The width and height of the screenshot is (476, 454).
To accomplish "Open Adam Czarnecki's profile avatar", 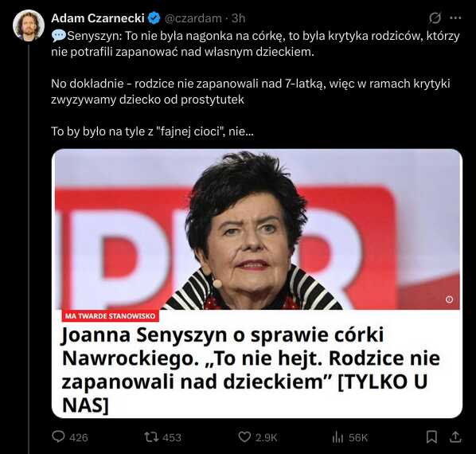I will coord(29,25).
